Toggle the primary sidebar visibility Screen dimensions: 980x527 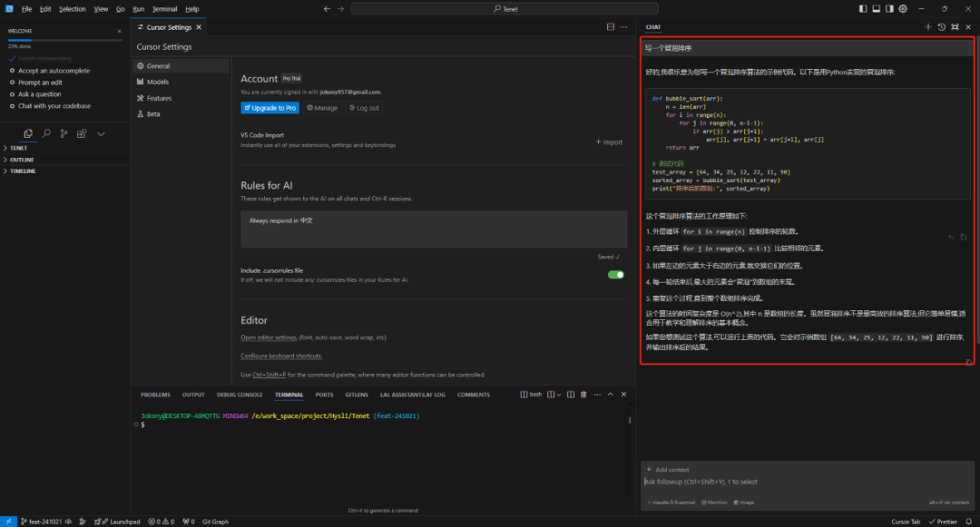863,8
